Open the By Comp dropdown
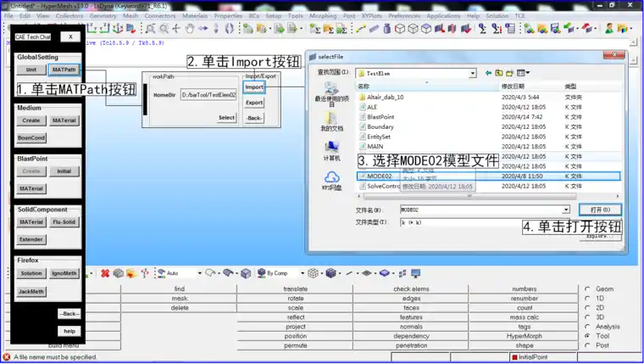644x364 pixels. [303, 273]
